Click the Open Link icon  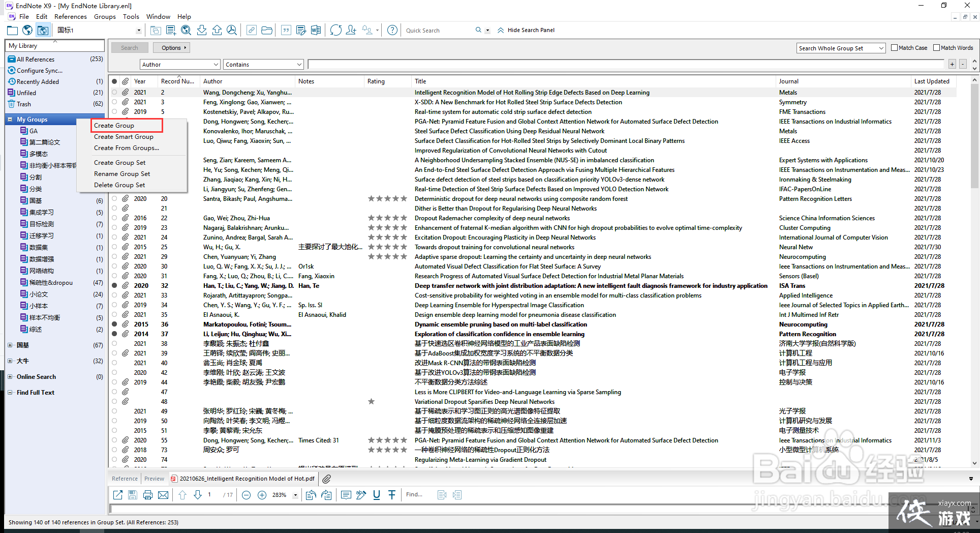[x=251, y=31]
